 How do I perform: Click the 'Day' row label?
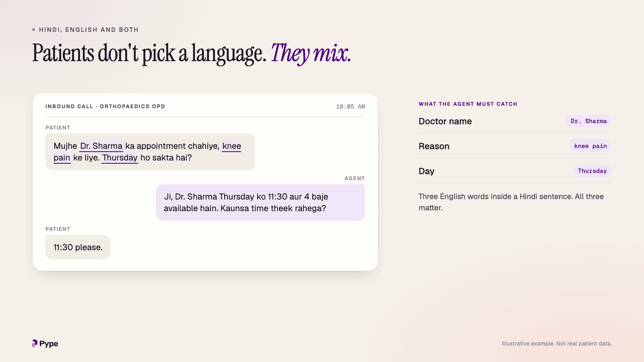426,171
